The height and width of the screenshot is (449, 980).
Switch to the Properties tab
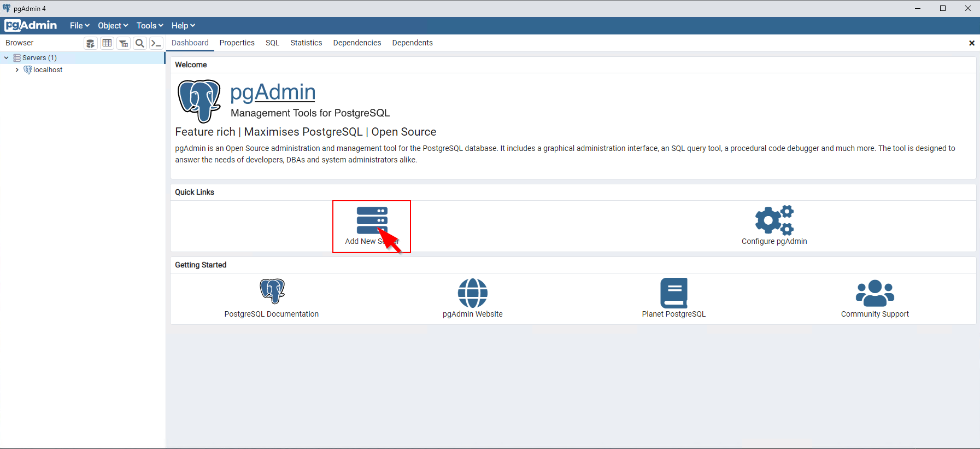(237, 43)
